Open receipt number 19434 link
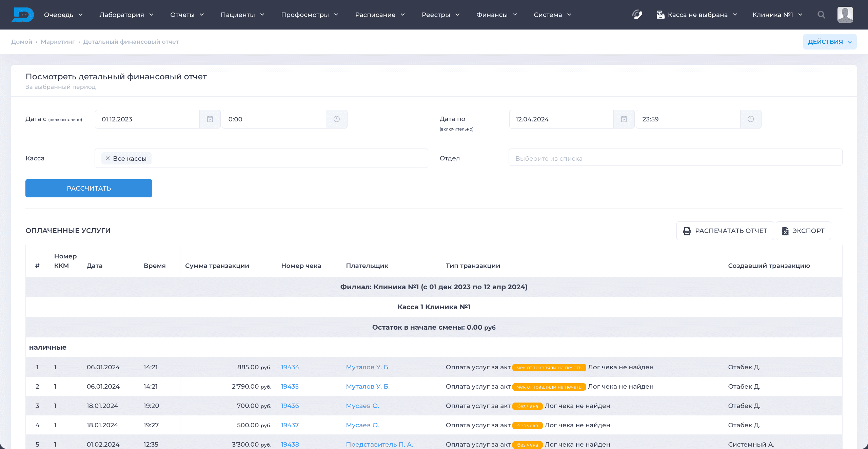The image size is (868, 449). point(290,367)
